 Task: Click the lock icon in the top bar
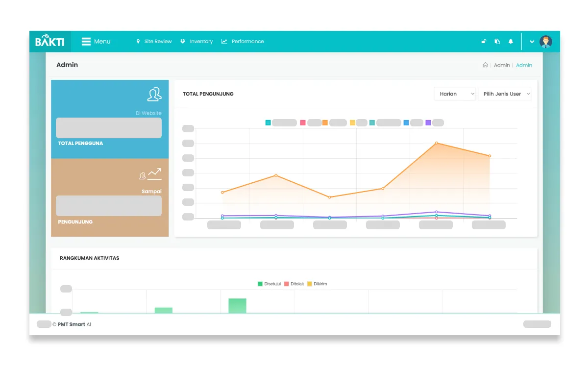pos(483,41)
